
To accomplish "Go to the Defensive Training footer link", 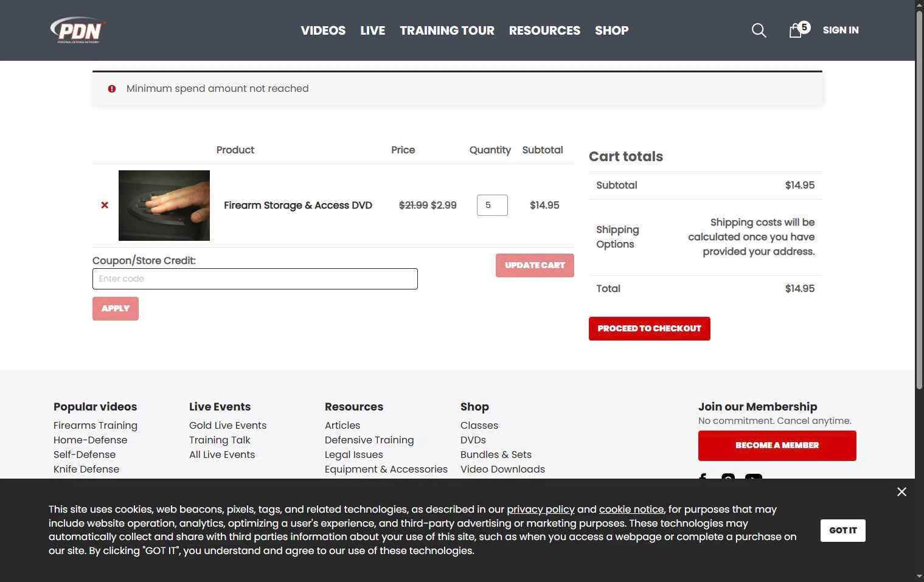I will coord(369,440).
